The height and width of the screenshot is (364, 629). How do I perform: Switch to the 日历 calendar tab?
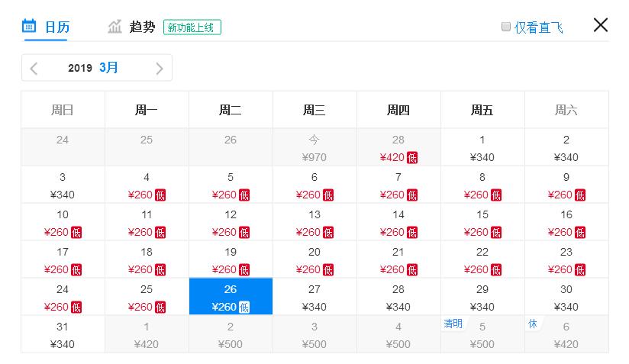(45, 27)
